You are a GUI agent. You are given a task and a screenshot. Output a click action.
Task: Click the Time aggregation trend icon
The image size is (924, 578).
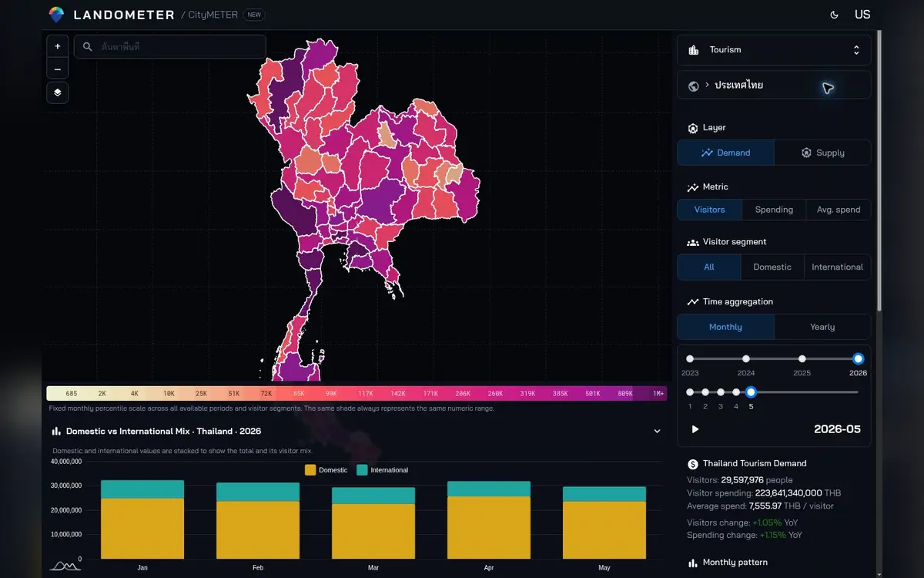click(x=693, y=302)
